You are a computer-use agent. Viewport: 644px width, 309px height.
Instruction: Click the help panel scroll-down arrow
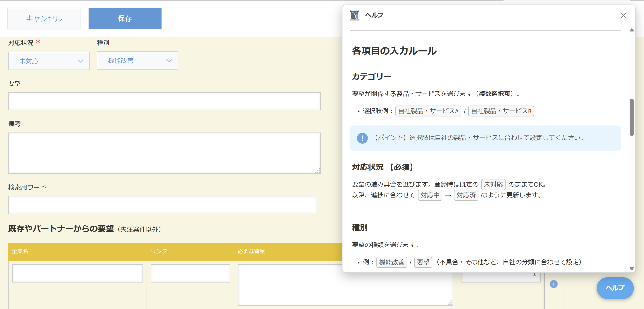[x=632, y=268]
